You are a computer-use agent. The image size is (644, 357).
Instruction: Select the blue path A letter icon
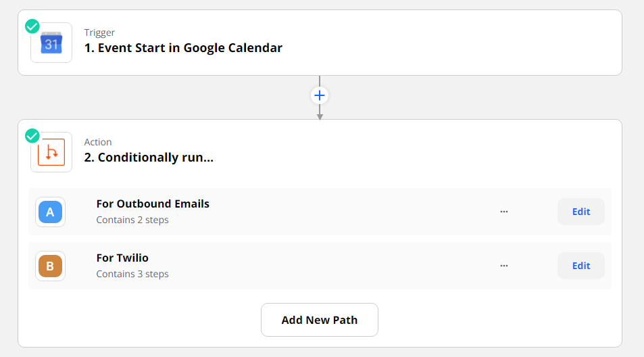(x=50, y=212)
